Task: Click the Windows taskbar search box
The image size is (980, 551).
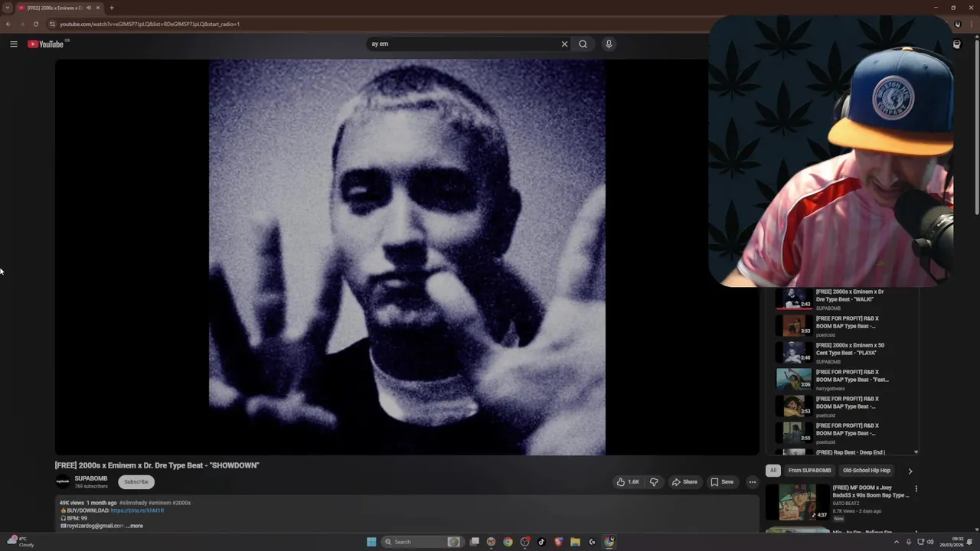Action: [x=422, y=542]
